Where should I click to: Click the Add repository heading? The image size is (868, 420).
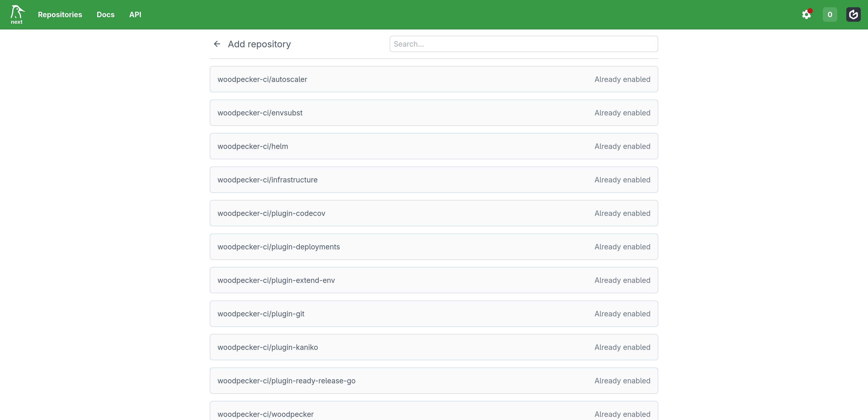pos(259,44)
